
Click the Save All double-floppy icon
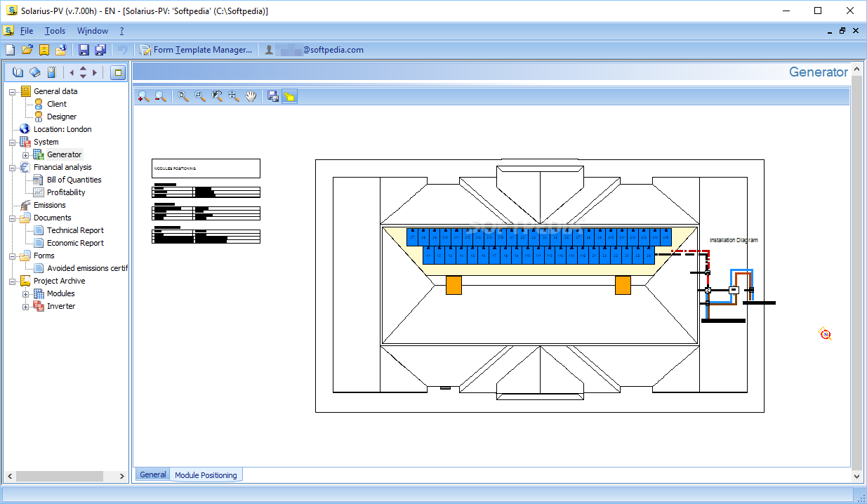[x=100, y=50]
